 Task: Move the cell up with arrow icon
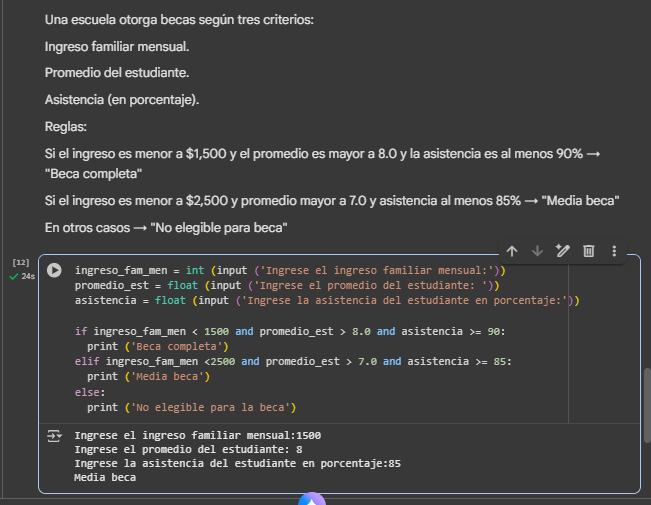pyautogui.click(x=512, y=251)
